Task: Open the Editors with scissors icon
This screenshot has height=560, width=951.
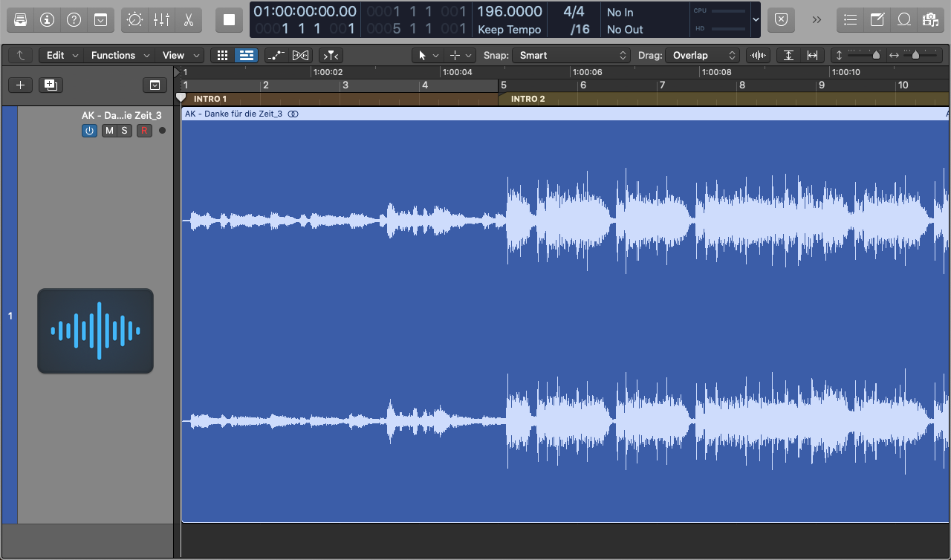Action: [x=188, y=20]
